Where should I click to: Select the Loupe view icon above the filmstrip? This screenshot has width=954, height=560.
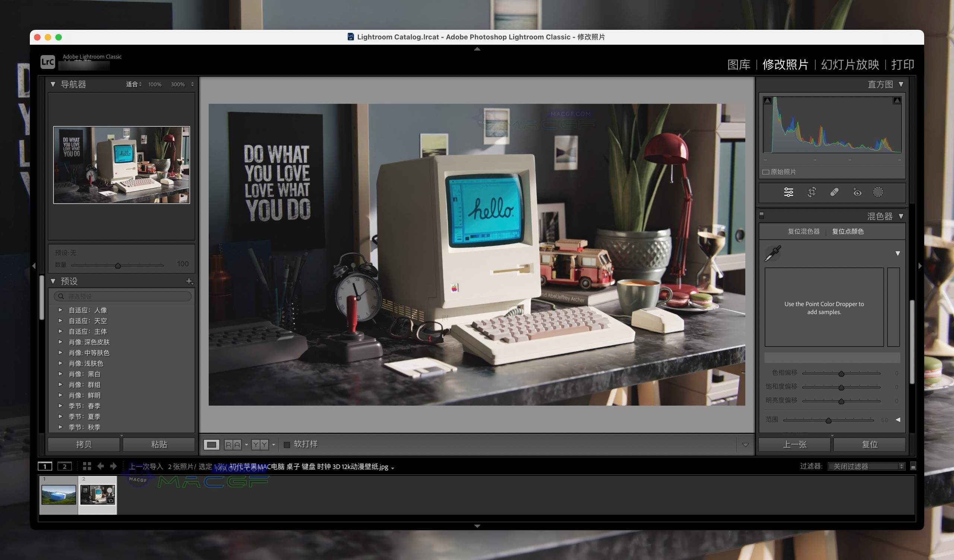point(211,444)
